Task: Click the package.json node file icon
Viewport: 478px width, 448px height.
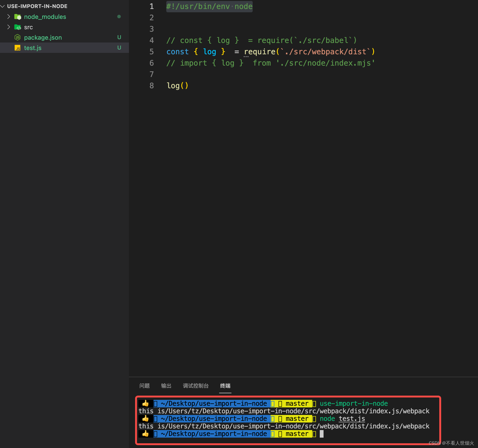Action: [17, 38]
